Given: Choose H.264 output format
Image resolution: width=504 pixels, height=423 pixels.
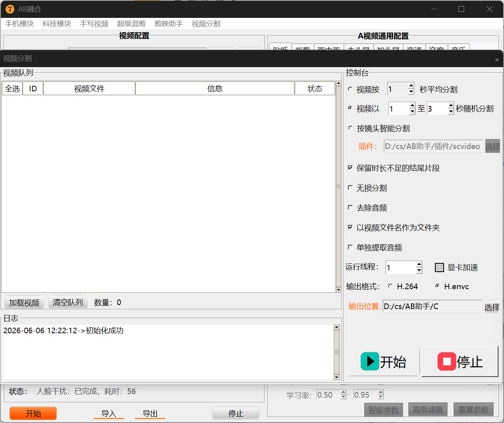Looking at the screenshot, I should point(390,286).
